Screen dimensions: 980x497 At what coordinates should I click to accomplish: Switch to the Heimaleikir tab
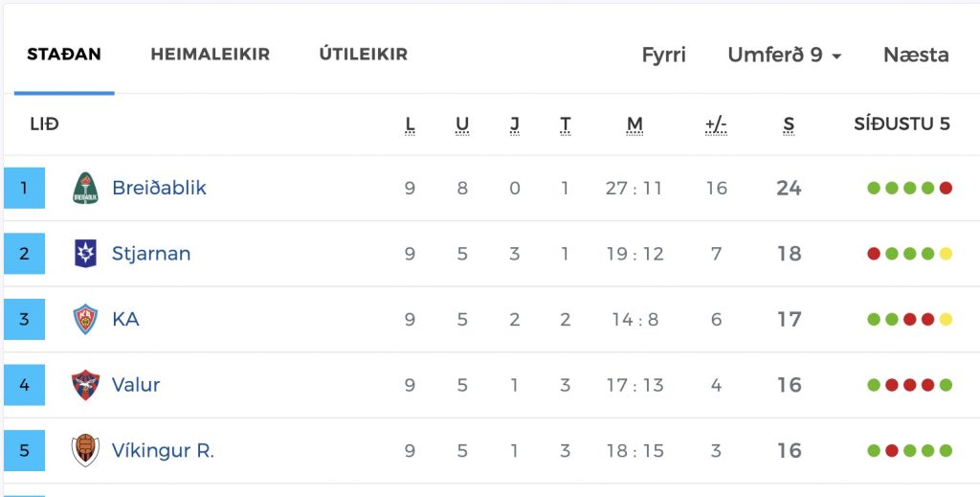(210, 55)
